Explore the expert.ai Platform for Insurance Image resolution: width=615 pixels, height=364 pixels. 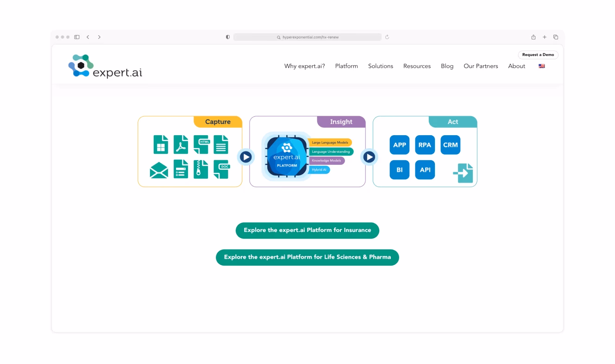(307, 230)
